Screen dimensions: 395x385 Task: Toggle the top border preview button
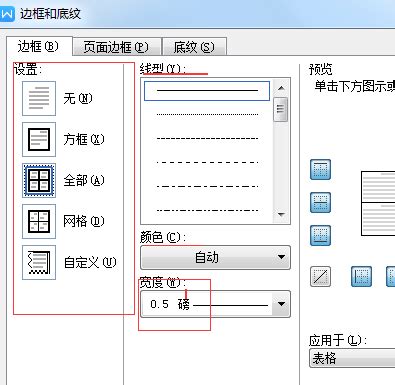pyautogui.click(x=320, y=170)
